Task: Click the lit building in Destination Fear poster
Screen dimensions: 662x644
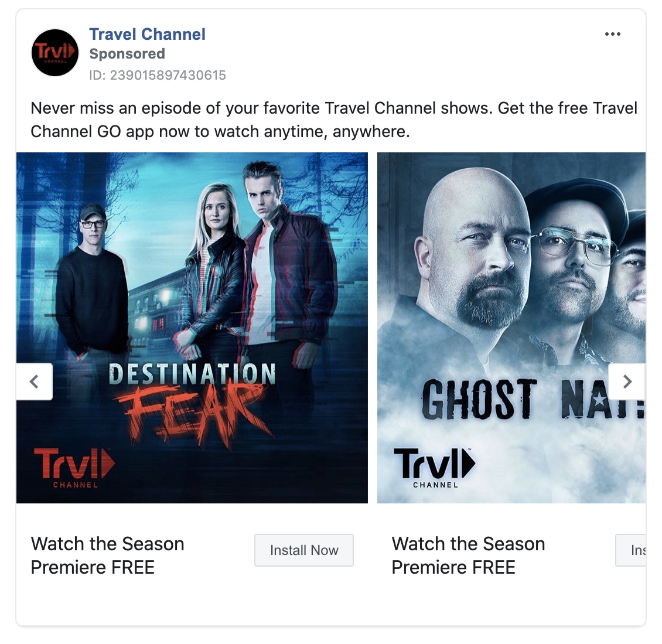Action: 156,308
